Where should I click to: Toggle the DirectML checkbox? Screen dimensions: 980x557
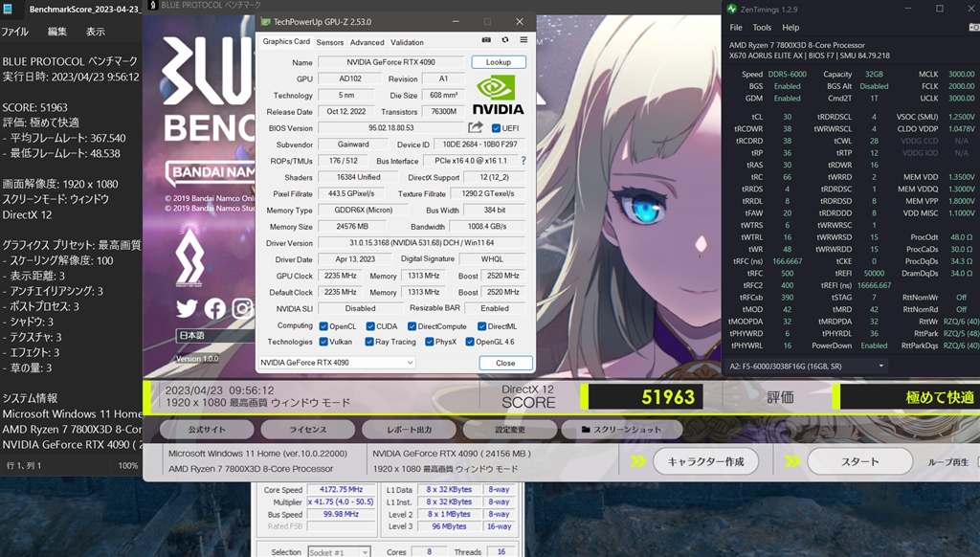(x=482, y=326)
